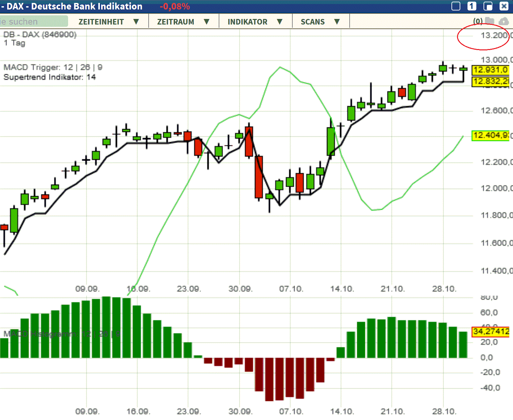Click the blank square layout icon in titlebar

coord(455,6)
